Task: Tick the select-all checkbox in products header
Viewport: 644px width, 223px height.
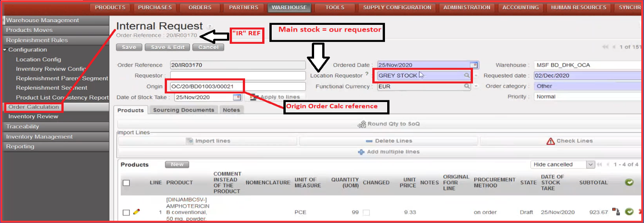Action: [126, 183]
